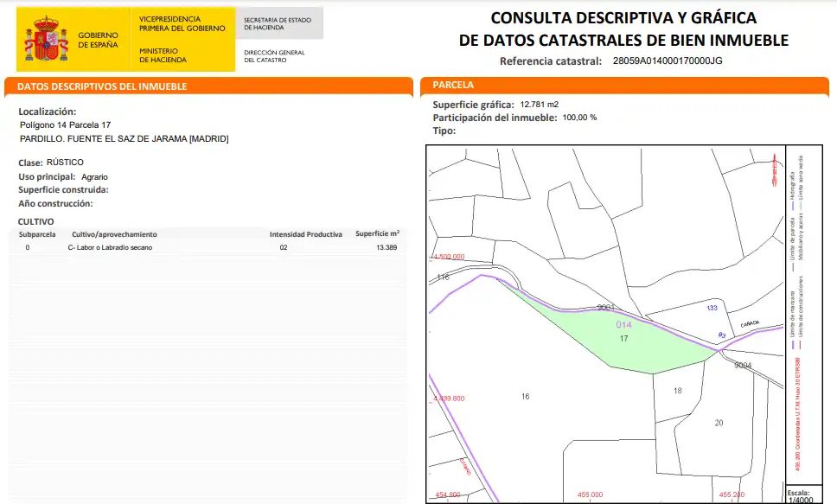The image size is (837, 504).
Task: Click the red coordinate "454.800" at map bottom
Action: 448,495
